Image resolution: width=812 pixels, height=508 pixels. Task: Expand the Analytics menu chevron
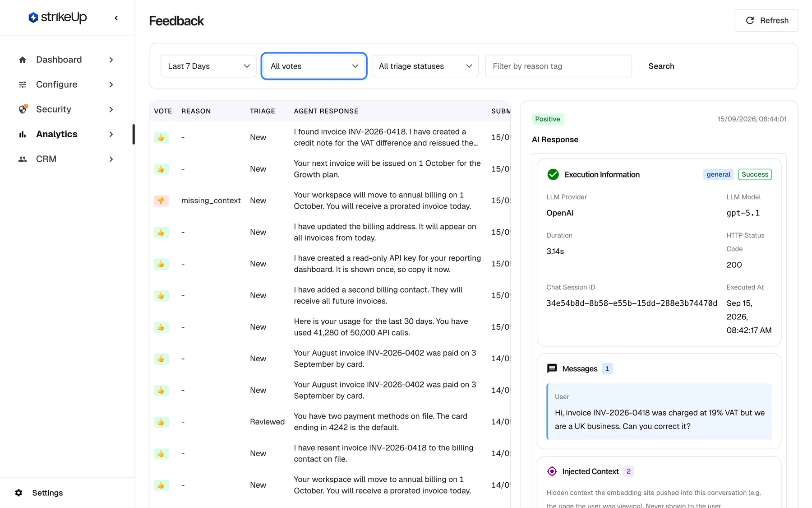(111, 134)
